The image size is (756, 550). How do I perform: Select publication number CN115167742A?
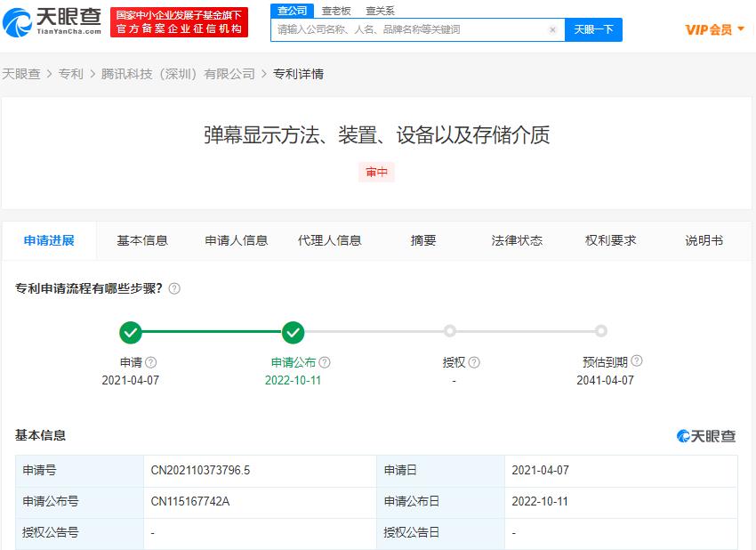point(190,501)
